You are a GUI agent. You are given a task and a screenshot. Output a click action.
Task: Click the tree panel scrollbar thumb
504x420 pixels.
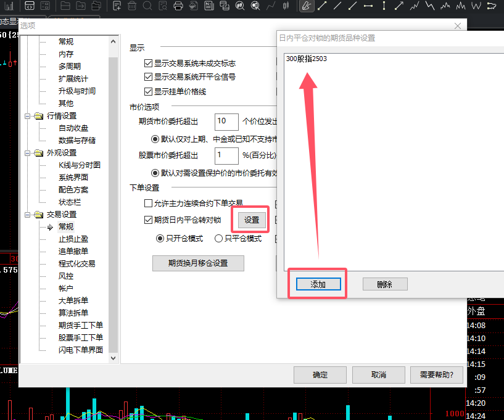[113, 205]
